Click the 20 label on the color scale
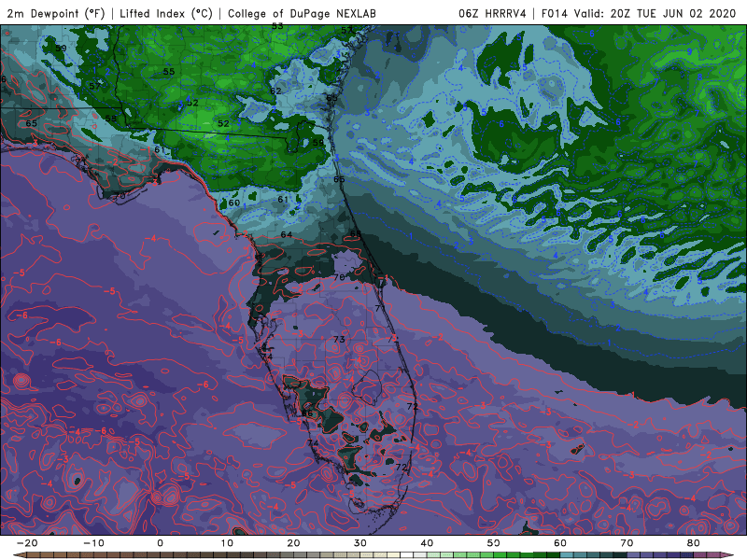The height and width of the screenshot is (560, 747). click(293, 543)
